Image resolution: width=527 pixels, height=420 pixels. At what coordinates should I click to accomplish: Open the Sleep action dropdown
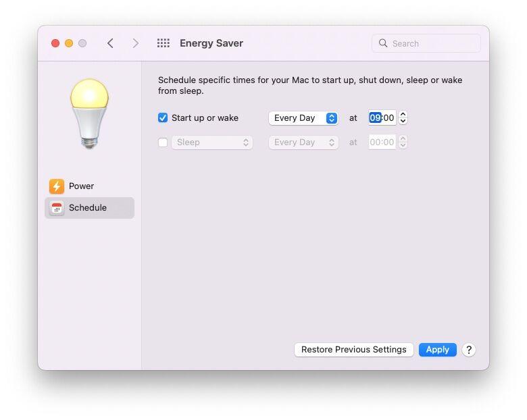click(x=212, y=142)
